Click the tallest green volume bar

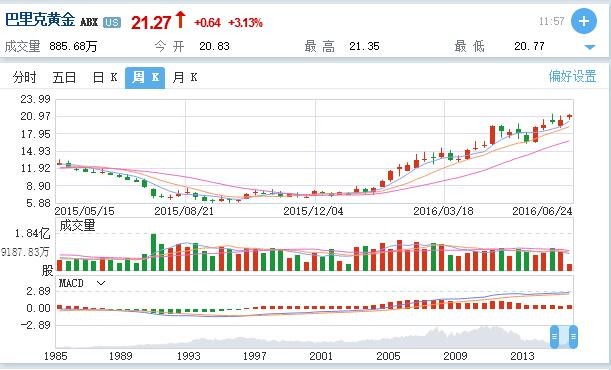coord(153,252)
